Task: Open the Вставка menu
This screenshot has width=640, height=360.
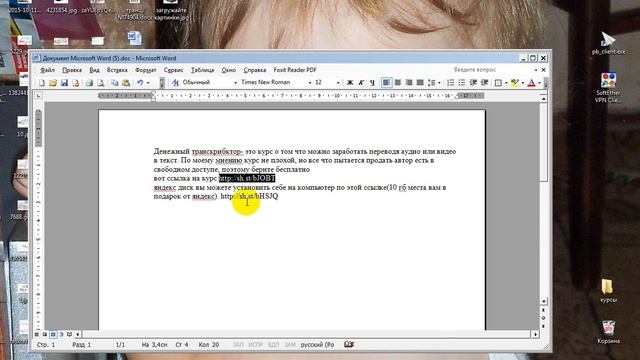Action: pyautogui.click(x=117, y=70)
